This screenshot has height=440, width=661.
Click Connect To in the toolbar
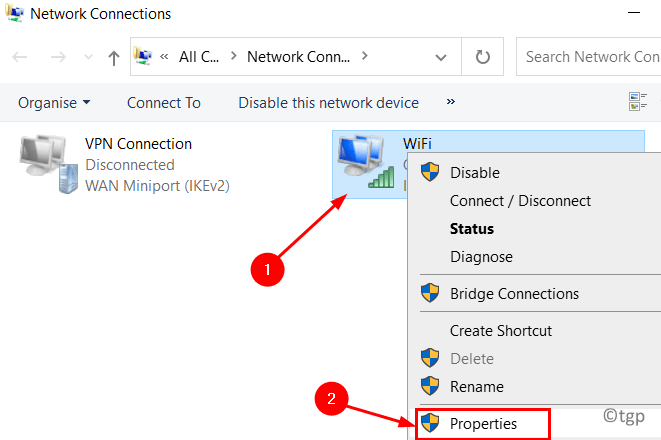[x=164, y=103]
